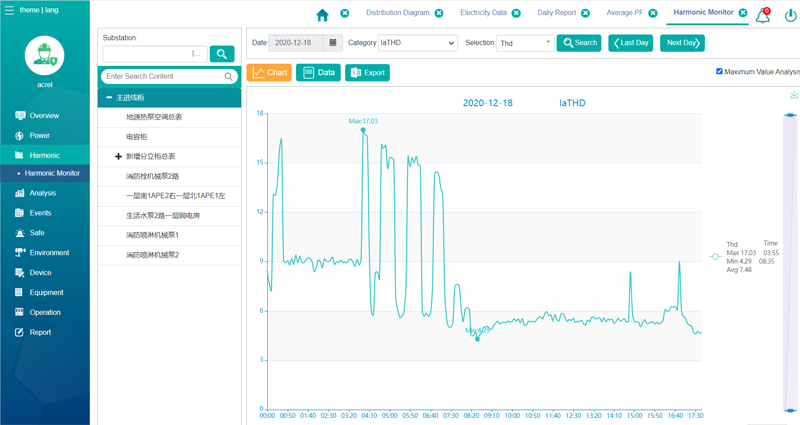The width and height of the screenshot is (800, 425).
Task: Close the Daily Report tab
Action: coord(585,14)
